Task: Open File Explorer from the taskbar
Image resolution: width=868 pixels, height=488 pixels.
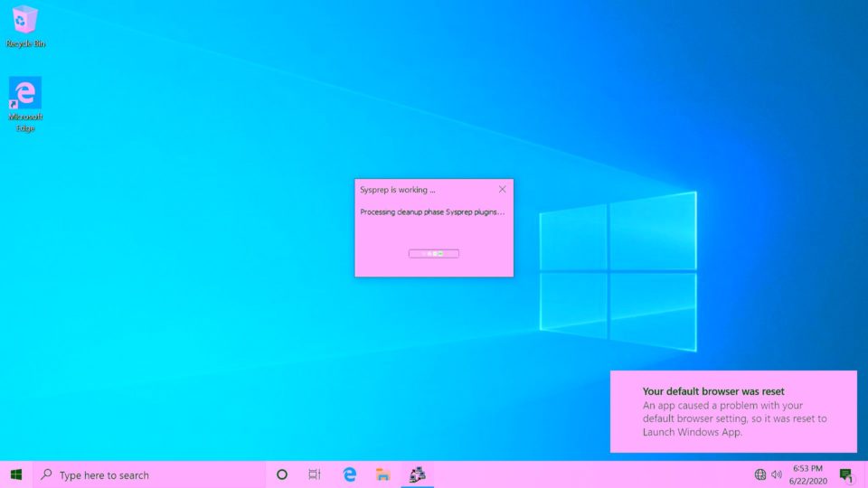Action: click(x=382, y=474)
